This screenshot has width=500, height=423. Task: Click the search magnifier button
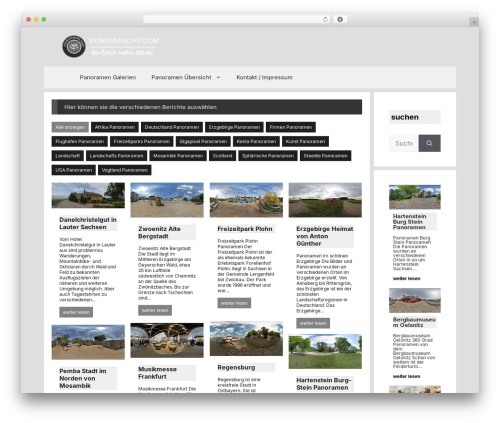coord(429,143)
